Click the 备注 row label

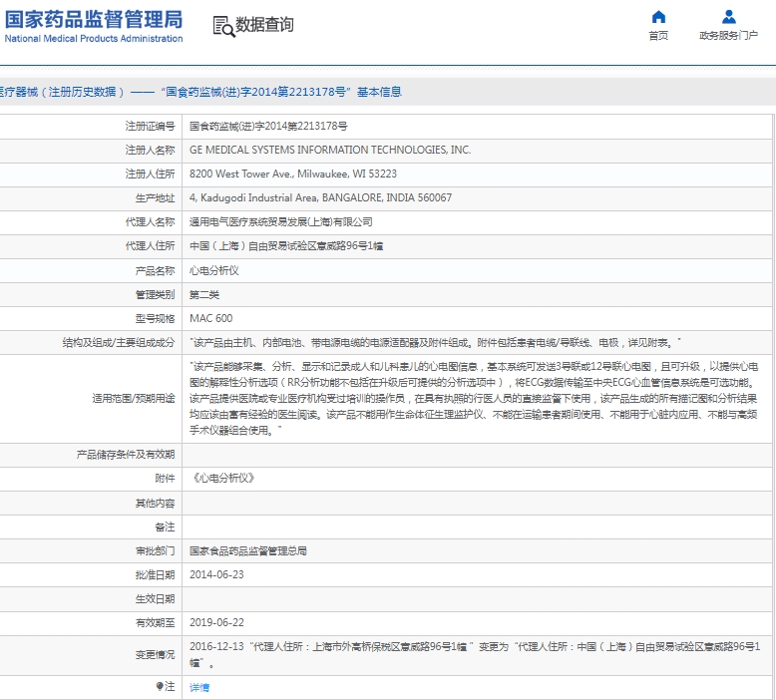pos(165,526)
